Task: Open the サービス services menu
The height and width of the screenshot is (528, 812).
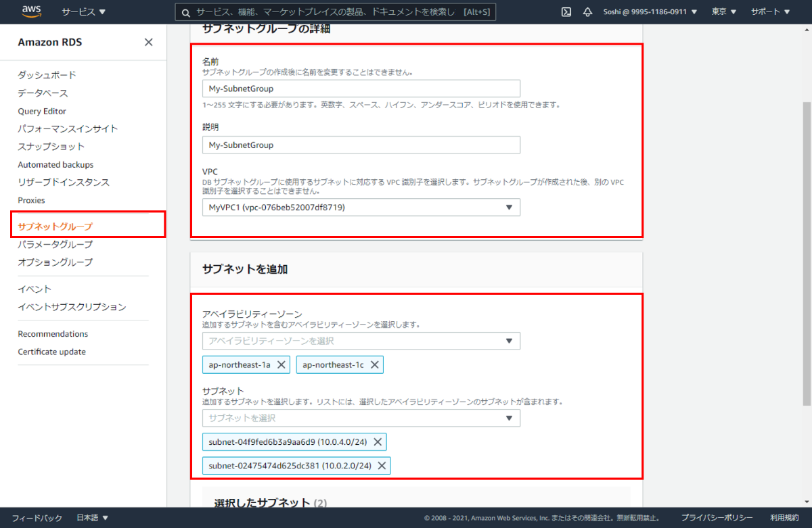Action: pyautogui.click(x=84, y=12)
